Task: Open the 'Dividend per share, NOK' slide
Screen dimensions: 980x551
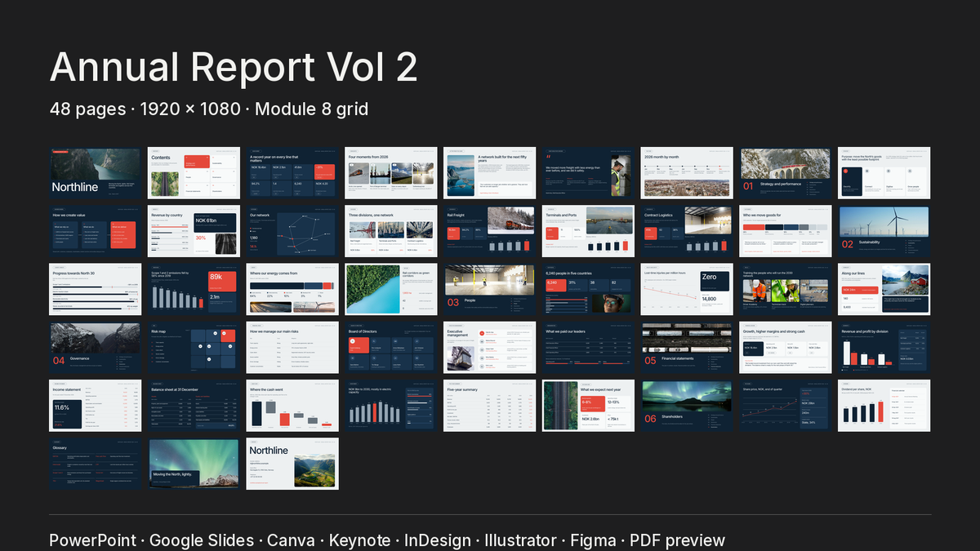Action: (x=885, y=406)
